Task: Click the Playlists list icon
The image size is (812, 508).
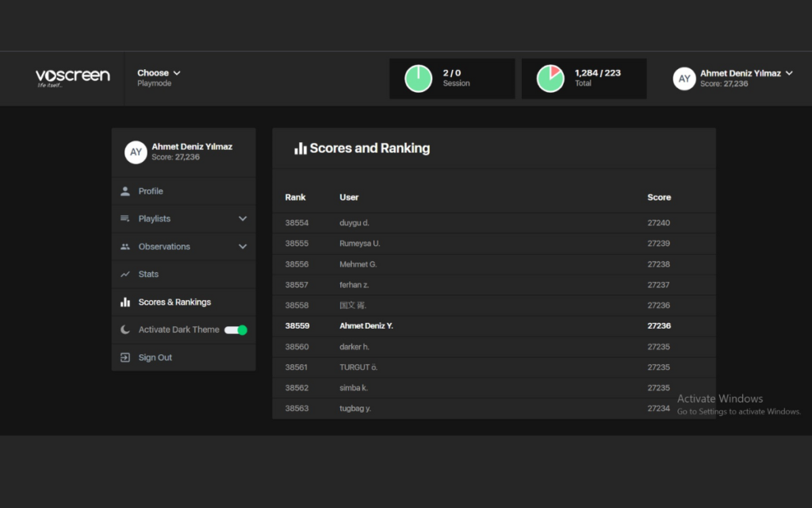Action: [125, 219]
